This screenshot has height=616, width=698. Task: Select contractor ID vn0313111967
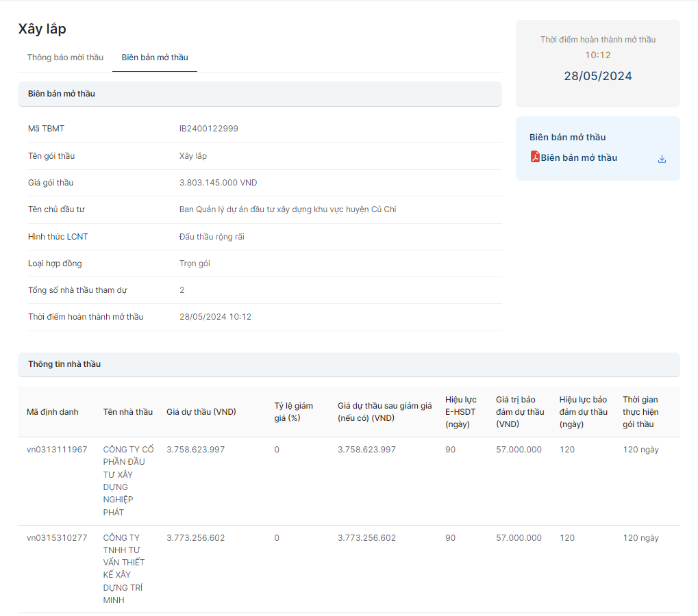pyautogui.click(x=57, y=450)
